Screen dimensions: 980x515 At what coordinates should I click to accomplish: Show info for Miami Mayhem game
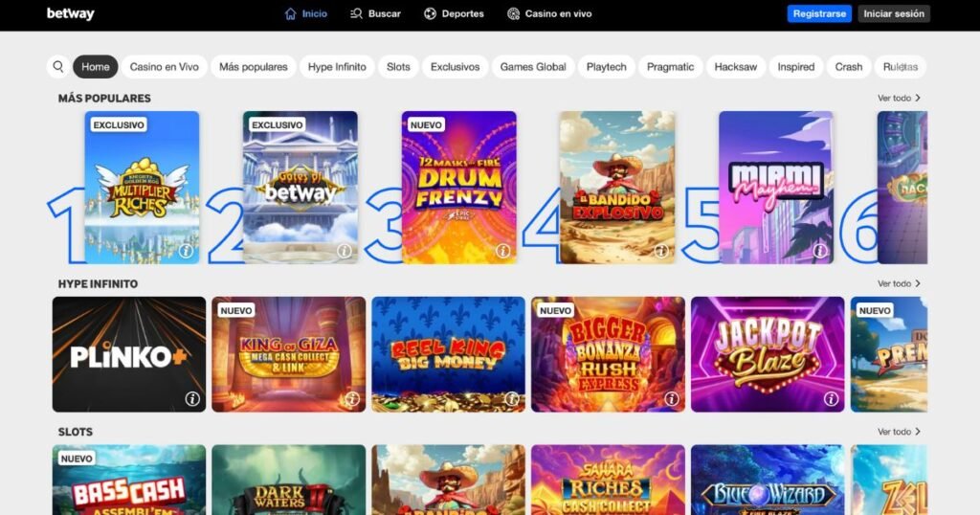(820, 251)
